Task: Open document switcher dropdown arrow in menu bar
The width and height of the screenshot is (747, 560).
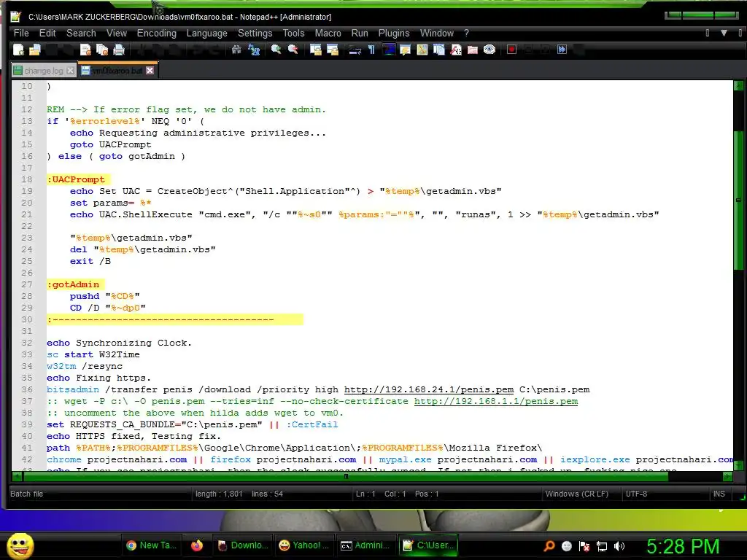Action: click(724, 33)
